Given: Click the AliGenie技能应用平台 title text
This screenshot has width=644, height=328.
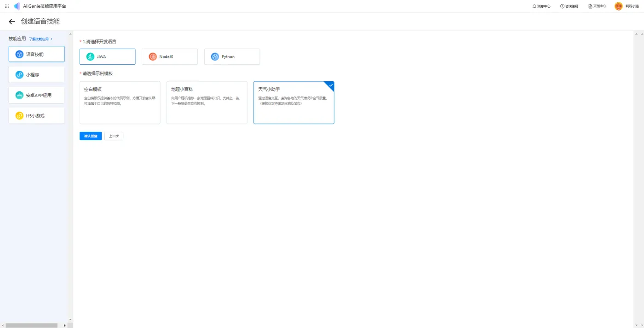Looking at the screenshot, I should [x=45, y=6].
